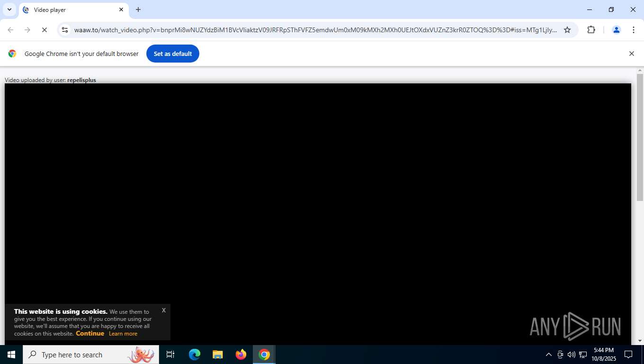
Task: Open the Windows Start menu
Action: pyautogui.click(x=11, y=355)
